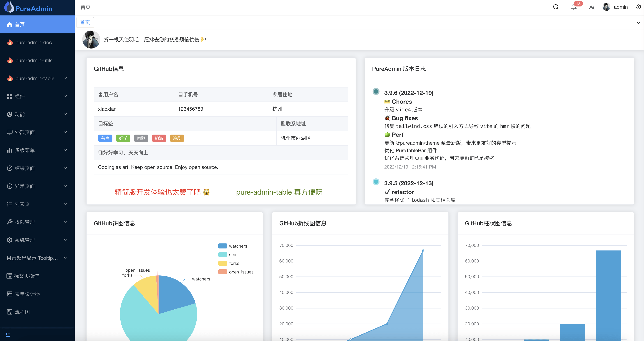Image resolution: width=644 pixels, height=341 pixels.
Task: Open pure-admin-utils from the sidebar
Action: (x=38, y=60)
